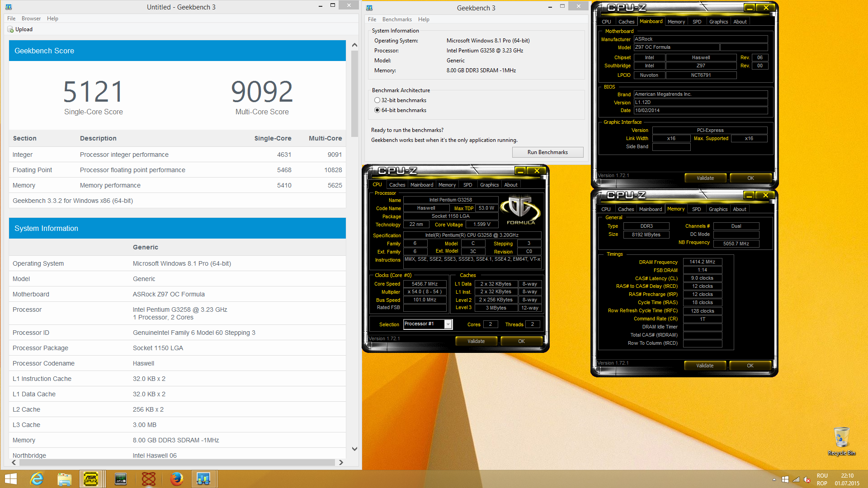Click the motherboard Model Z97 OC Formula field

(676, 47)
